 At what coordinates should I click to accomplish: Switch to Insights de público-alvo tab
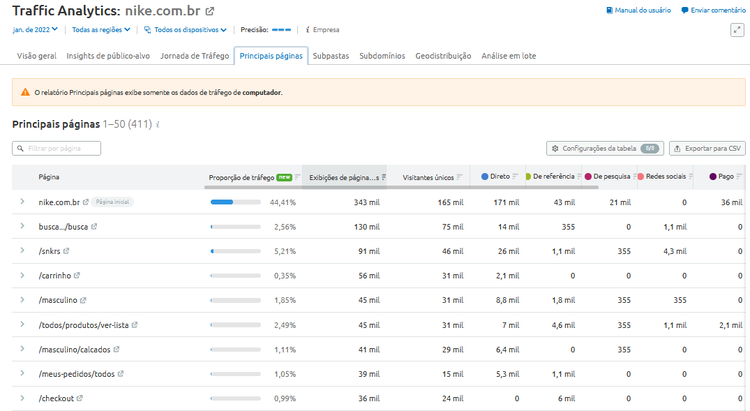(x=108, y=56)
